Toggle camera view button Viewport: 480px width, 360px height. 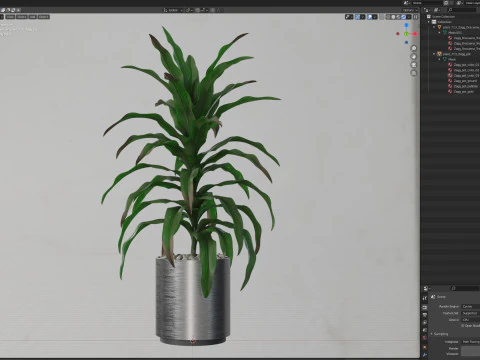(414, 65)
